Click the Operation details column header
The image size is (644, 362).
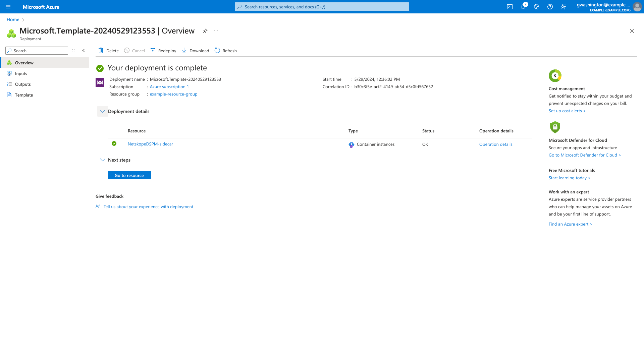[x=496, y=131]
